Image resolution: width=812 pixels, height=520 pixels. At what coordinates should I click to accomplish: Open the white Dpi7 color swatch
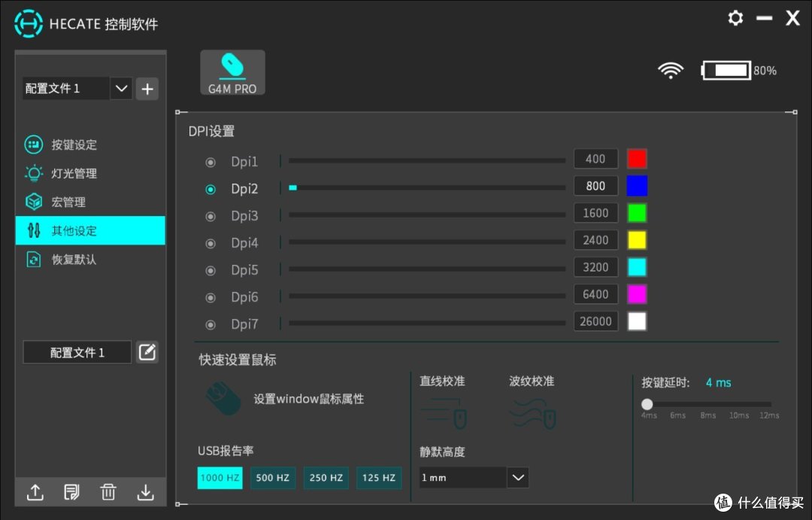(x=637, y=321)
